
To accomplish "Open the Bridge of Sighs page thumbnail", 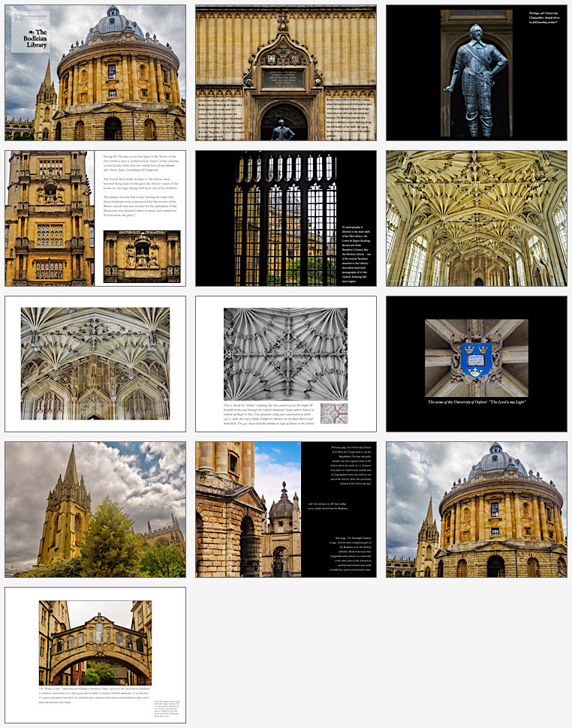I will coord(95,655).
